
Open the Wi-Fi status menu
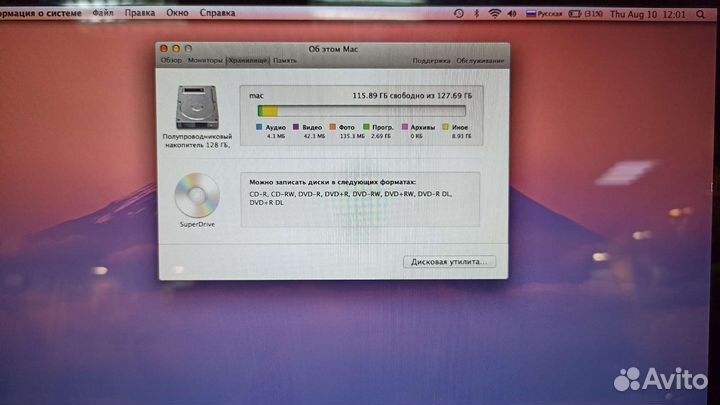pos(494,14)
